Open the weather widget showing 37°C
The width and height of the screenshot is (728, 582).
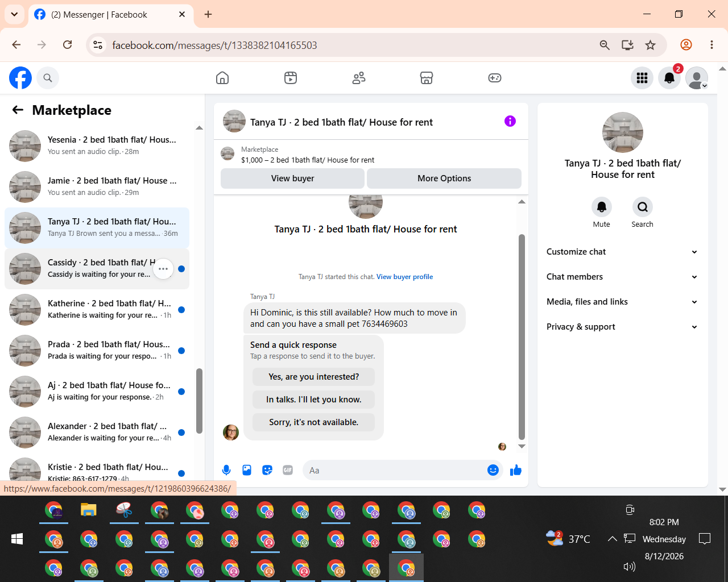568,538
